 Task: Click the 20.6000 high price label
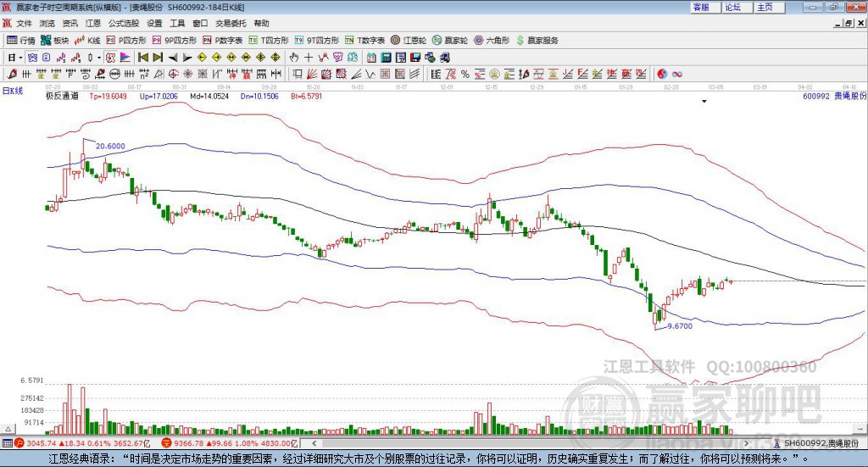click(x=110, y=146)
